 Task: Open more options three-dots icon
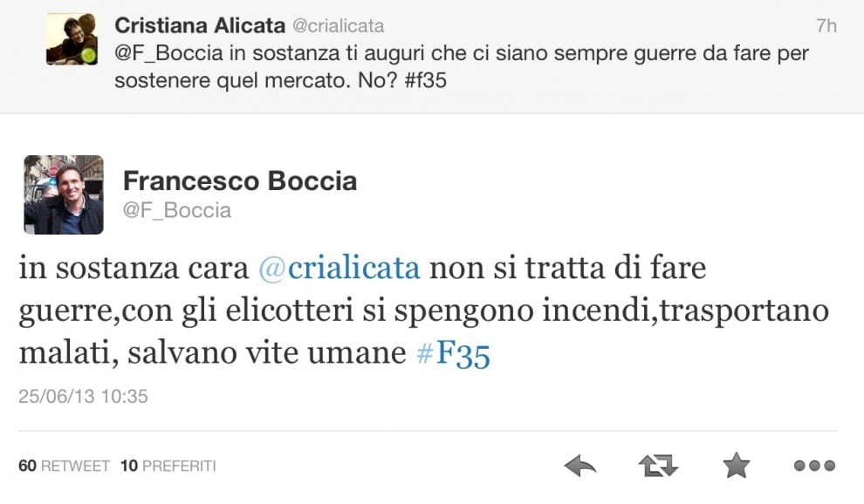pos(814,466)
